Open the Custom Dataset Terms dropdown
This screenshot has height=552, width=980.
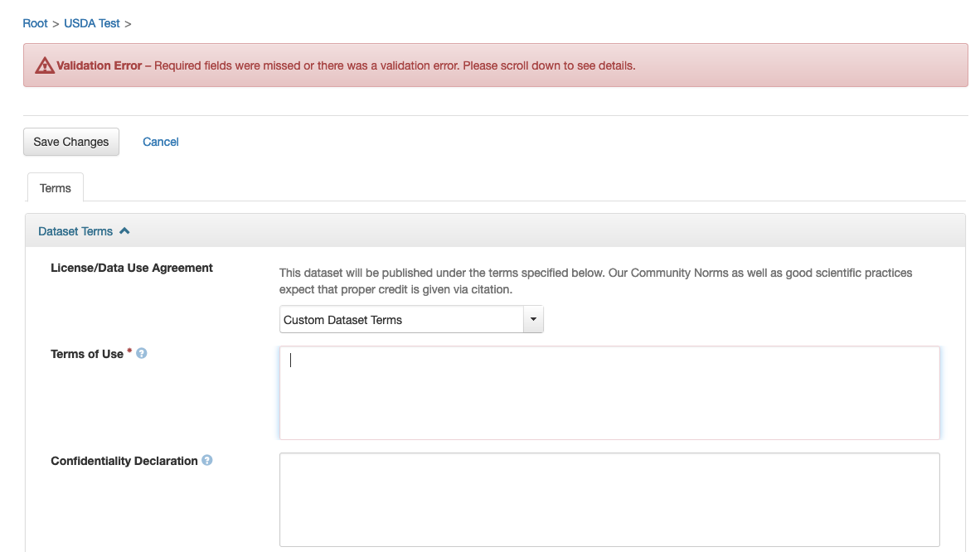click(x=402, y=320)
